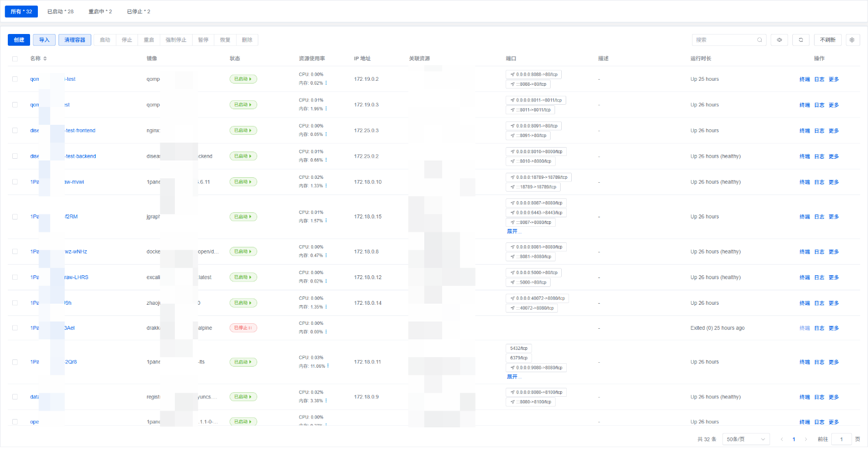Click the 删除 delete toolbar button

[247, 40]
